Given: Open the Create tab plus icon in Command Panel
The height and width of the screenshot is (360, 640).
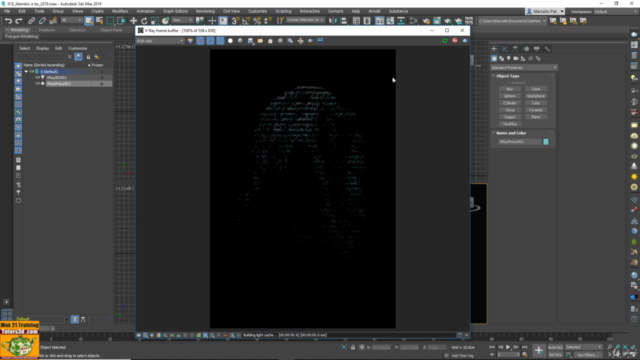Looking at the screenshot, I should tap(494, 49).
